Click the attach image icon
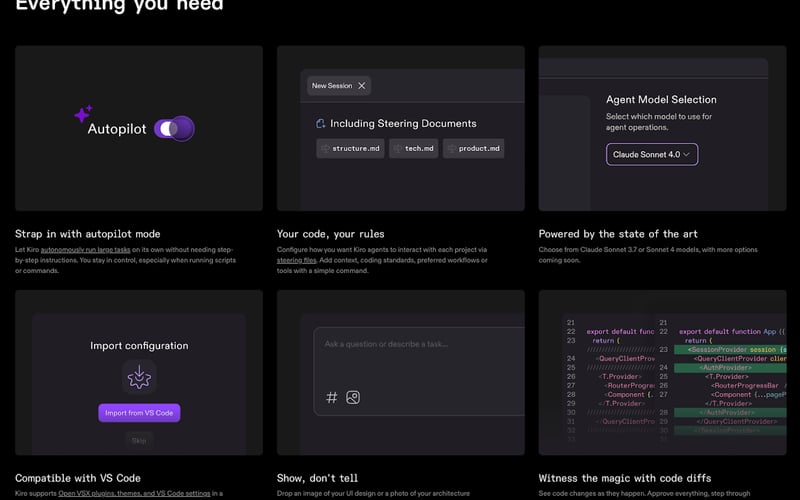Viewport: 800px width, 500px height. pyautogui.click(x=353, y=397)
